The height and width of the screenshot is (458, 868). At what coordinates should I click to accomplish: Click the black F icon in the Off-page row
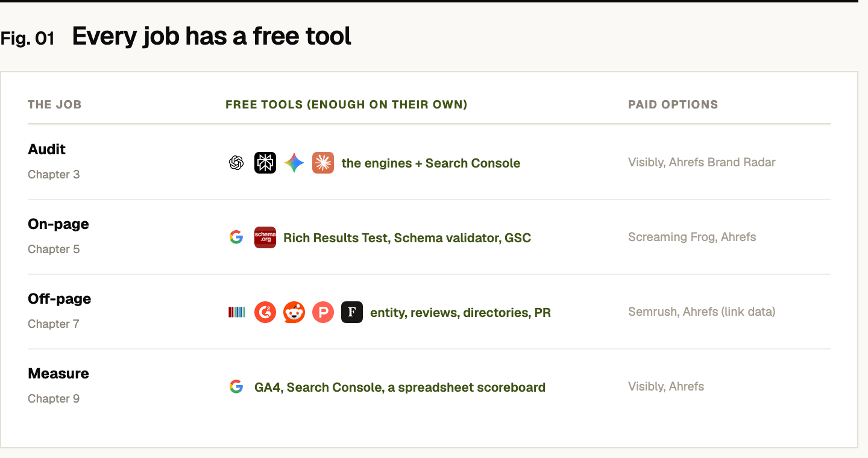(352, 312)
